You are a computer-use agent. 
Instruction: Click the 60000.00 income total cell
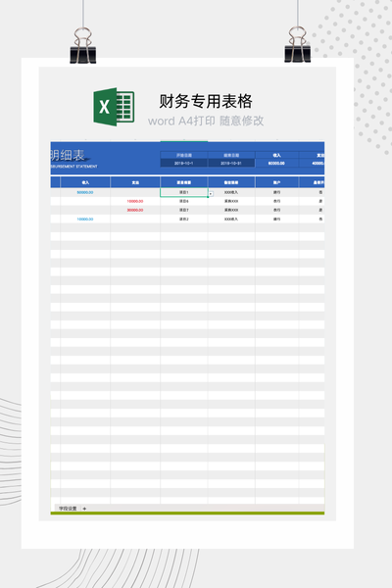276,163
